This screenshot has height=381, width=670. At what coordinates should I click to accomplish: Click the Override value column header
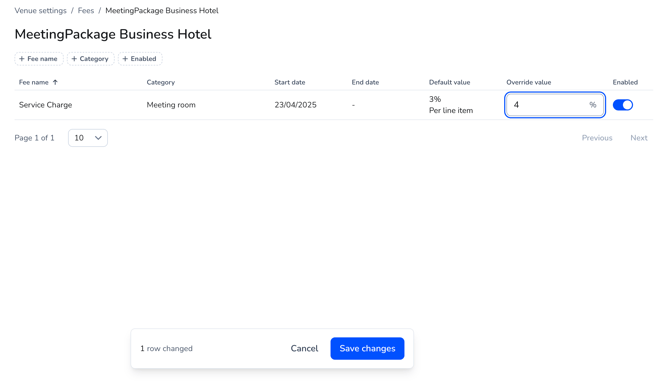coord(529,82)
